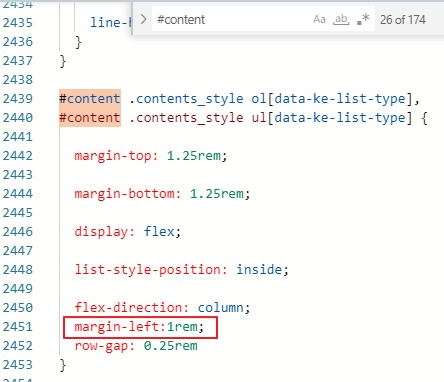Click 'margin-bottom' property
This screenshot has width=444, height=382.
(x=124, y=194)
